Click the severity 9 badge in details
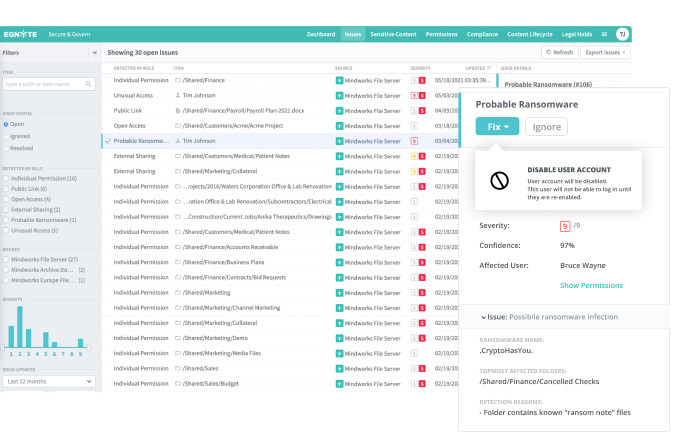Screen dimensions: 683x443 coord(564,225)
